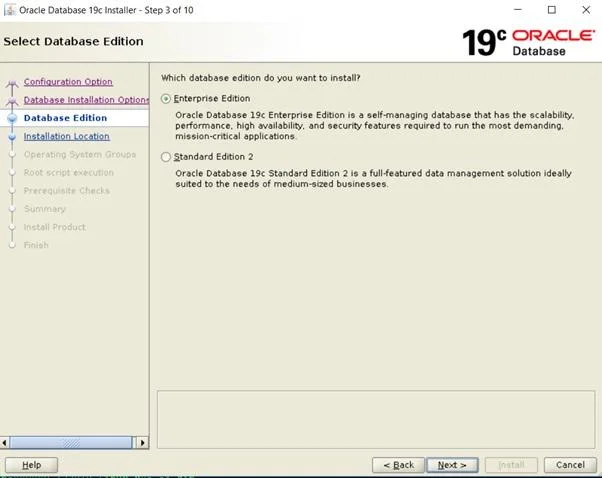
Task: Click the sidebar scrollbar left arrow
Action: click(x=7, y=442)
